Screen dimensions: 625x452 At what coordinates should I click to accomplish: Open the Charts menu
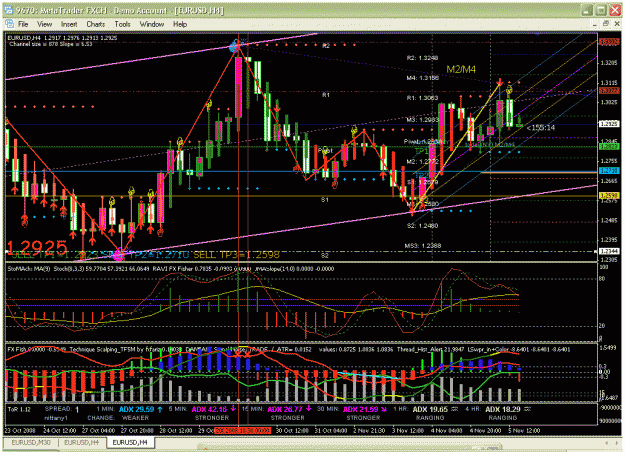coord(96,24)
